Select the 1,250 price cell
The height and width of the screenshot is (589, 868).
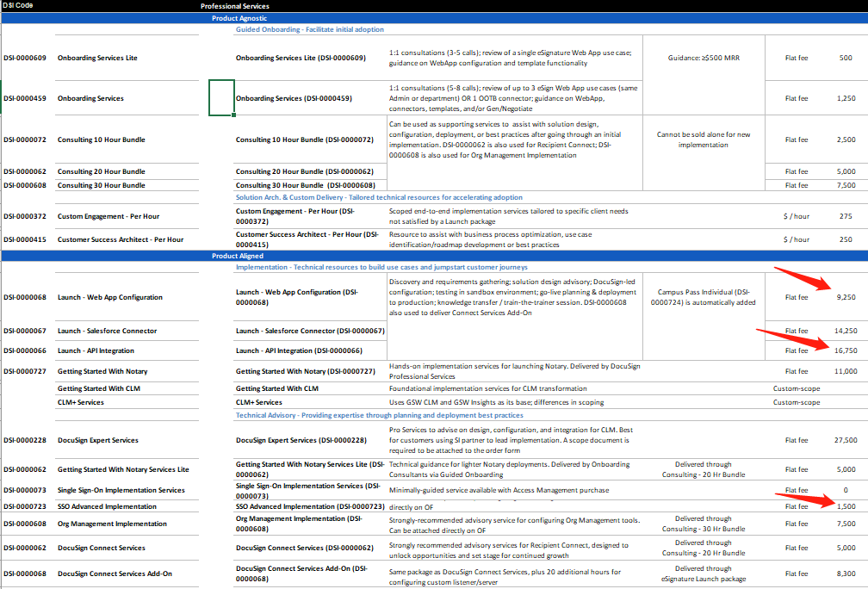[846, 98]
